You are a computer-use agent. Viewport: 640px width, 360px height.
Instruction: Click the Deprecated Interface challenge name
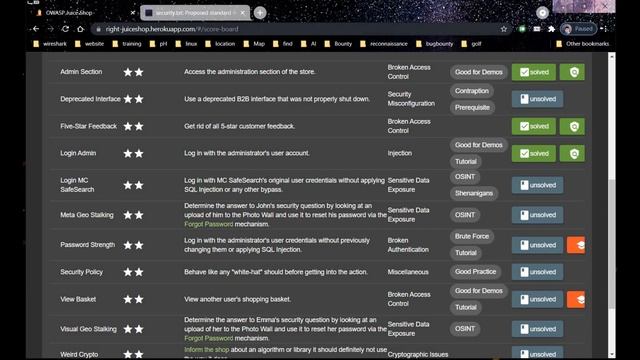90,99
